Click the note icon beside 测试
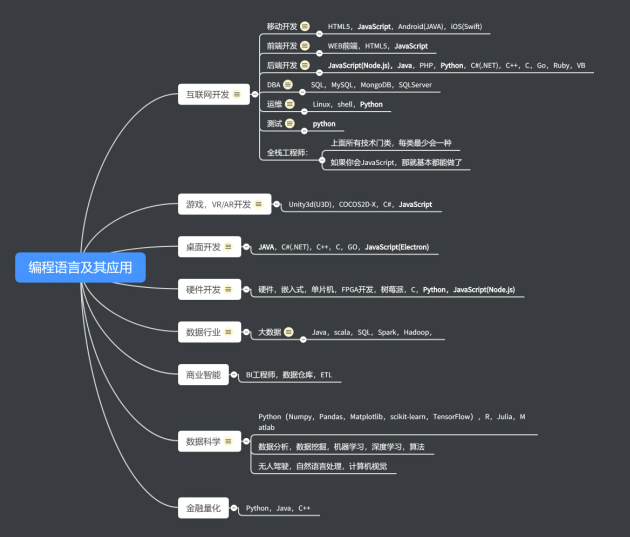Viewport: 630px width, 537px height. [289, 124]
